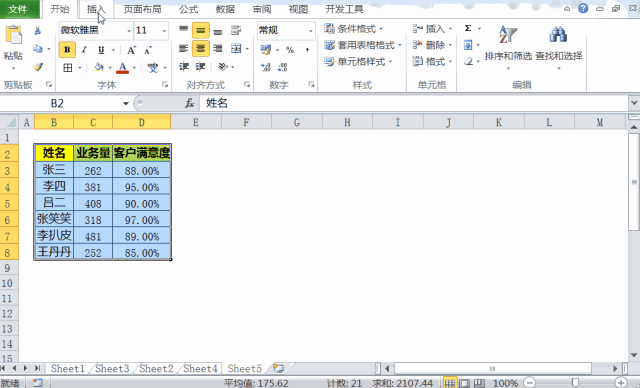This screenshot has height=388, width=640.
Task: Decrease indent of cell
Action: click(184, 67)
